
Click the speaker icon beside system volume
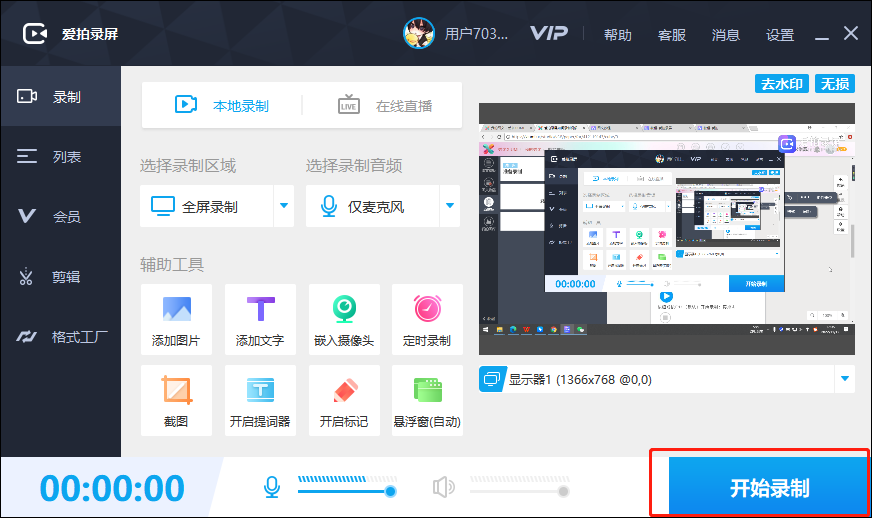(x=443, y=487)
